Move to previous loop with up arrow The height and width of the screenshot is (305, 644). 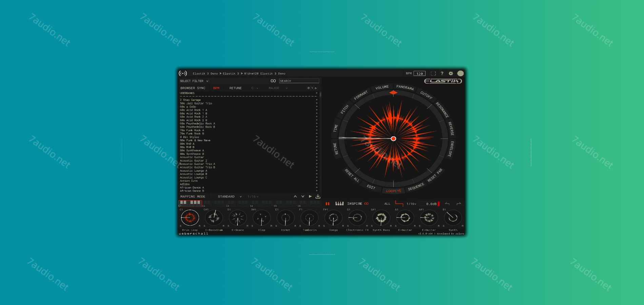point(295,197)
